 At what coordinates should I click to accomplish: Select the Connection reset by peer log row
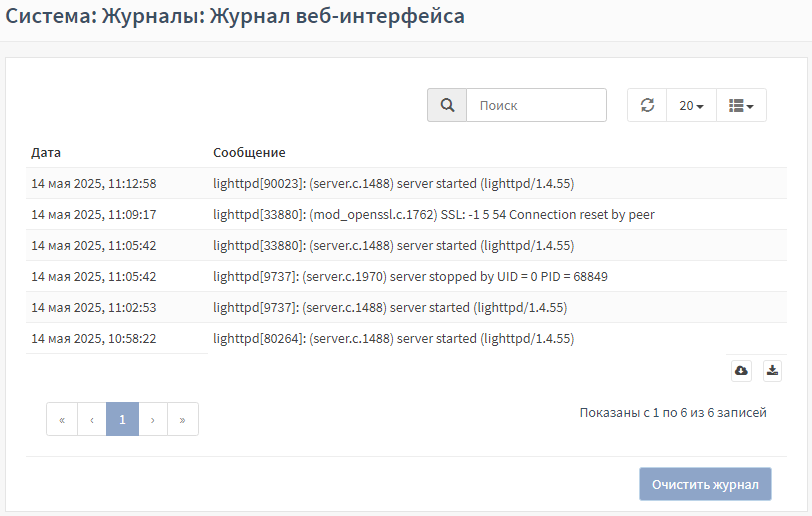click(x=407, y=214)
